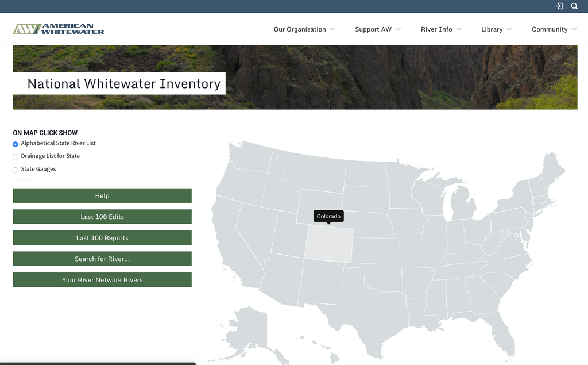Open Support AW menu

373,29
